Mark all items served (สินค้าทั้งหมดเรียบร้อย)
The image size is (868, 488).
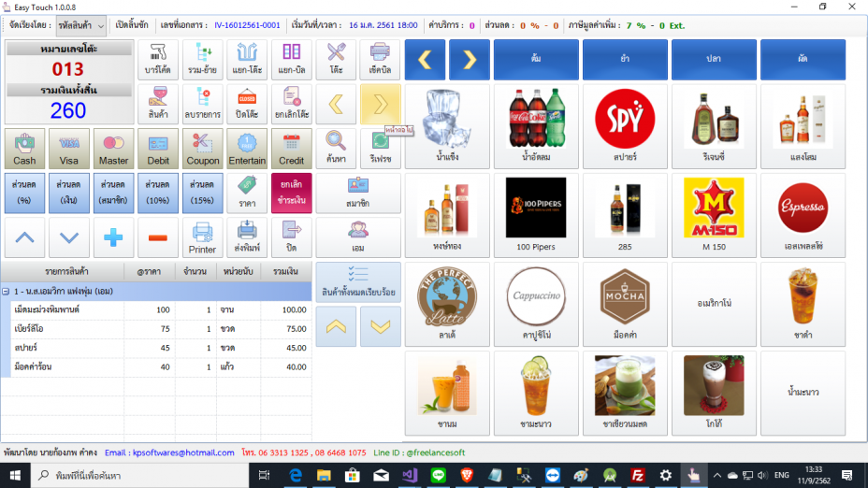[x=358, y=282]
